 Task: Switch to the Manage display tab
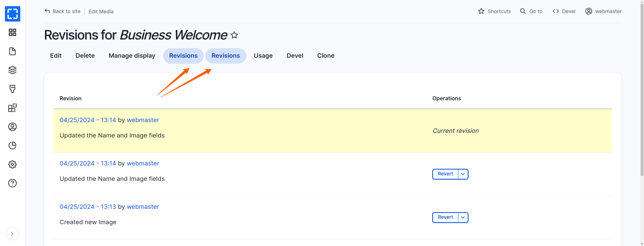[x=132, y=56]
